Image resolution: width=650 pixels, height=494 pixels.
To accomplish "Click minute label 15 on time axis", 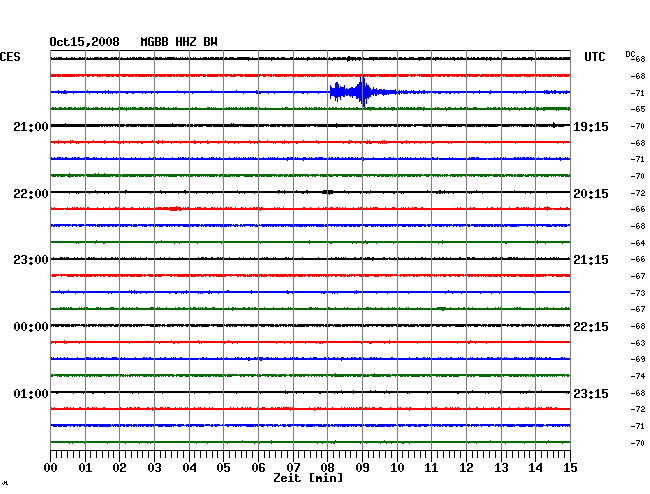I will pos(570,467).
